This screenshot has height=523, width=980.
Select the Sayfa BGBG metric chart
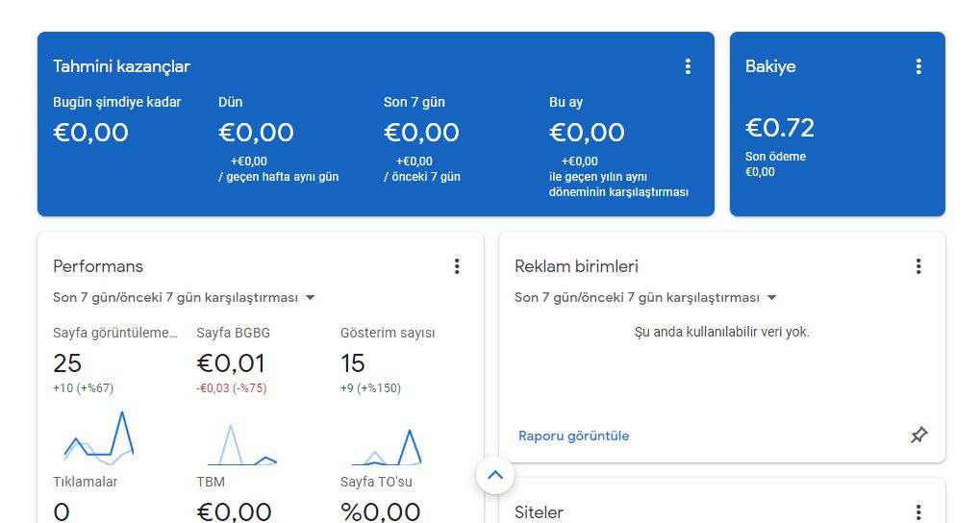click(242, 444)
